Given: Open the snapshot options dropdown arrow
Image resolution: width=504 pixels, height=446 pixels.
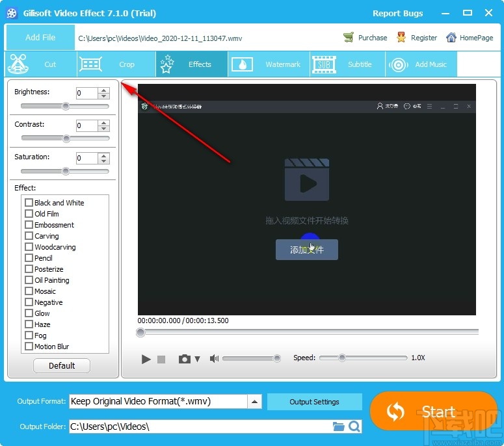Looking at the screenshot, I should [197, 359].
